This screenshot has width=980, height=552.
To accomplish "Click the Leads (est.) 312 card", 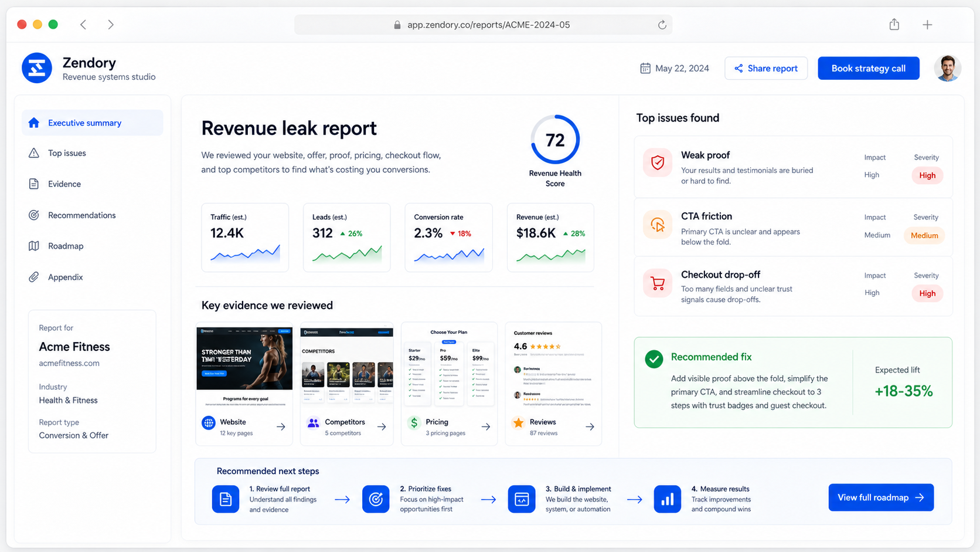I will point(346,238).
